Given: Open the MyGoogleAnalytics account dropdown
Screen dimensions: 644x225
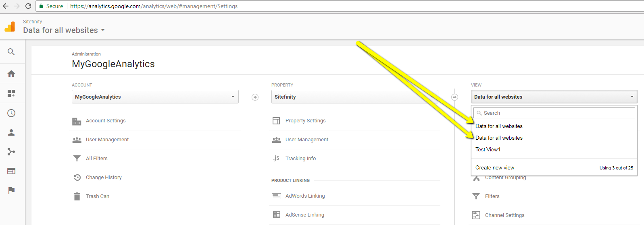Looking at the screenshot, I should click(x=155, y=97).
